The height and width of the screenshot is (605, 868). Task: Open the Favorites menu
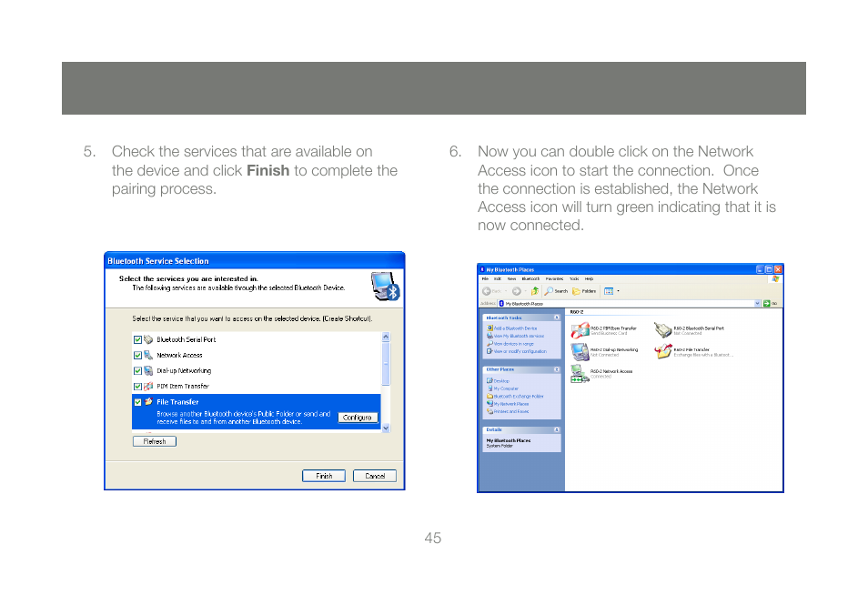click(x=554, y=279)
